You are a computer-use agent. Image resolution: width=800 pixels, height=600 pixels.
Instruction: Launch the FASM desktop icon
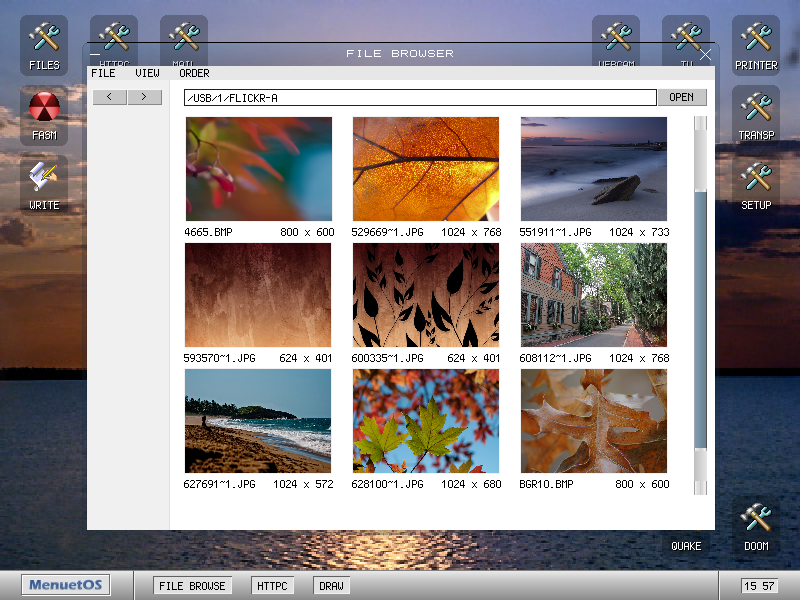pos(44,115)
